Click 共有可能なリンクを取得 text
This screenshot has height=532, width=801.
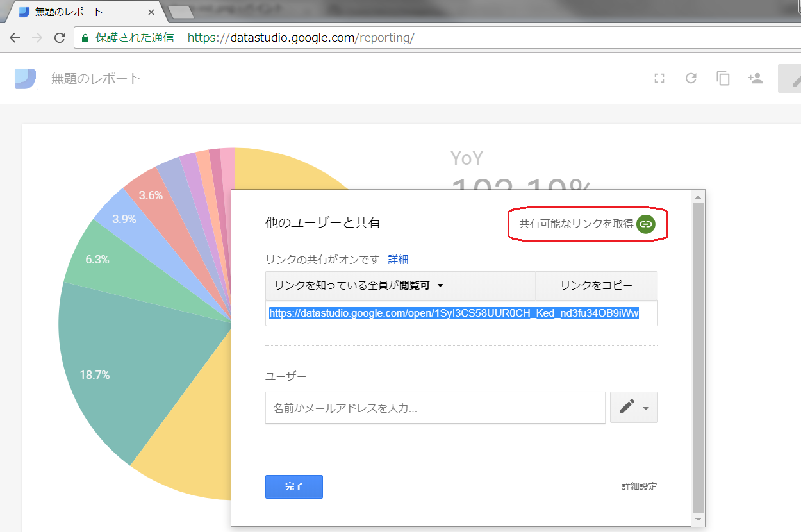point(576,224)
